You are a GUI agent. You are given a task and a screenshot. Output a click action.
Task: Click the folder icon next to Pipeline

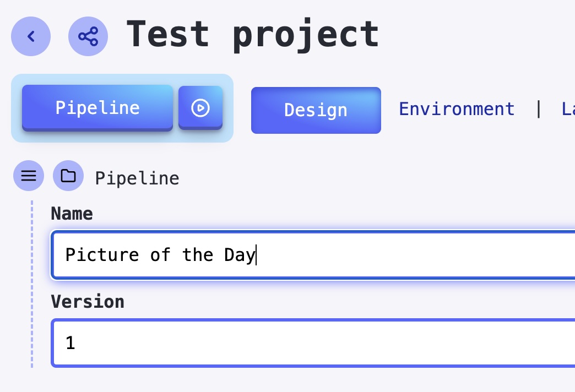click(68, 176)
